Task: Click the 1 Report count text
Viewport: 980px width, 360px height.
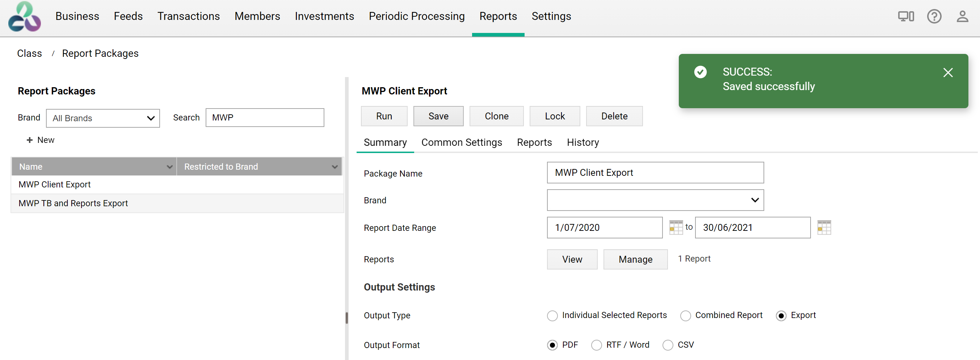Action: 694,259
